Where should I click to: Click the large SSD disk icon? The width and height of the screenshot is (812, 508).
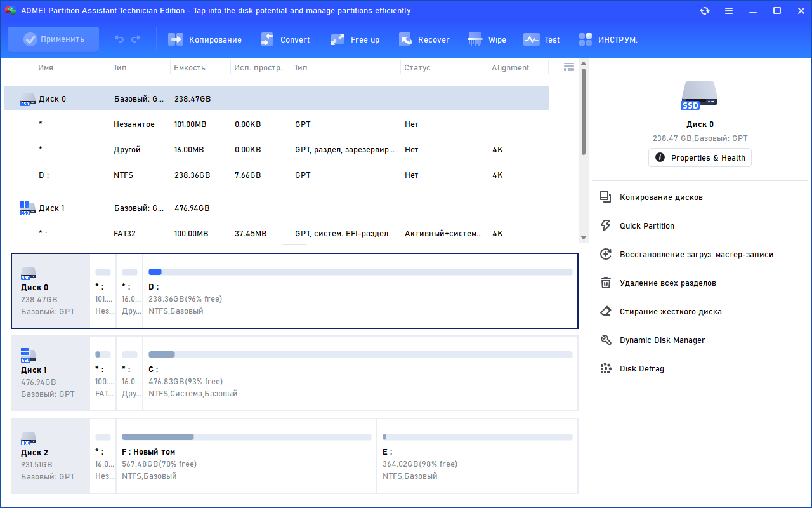[x=700, y=96]
